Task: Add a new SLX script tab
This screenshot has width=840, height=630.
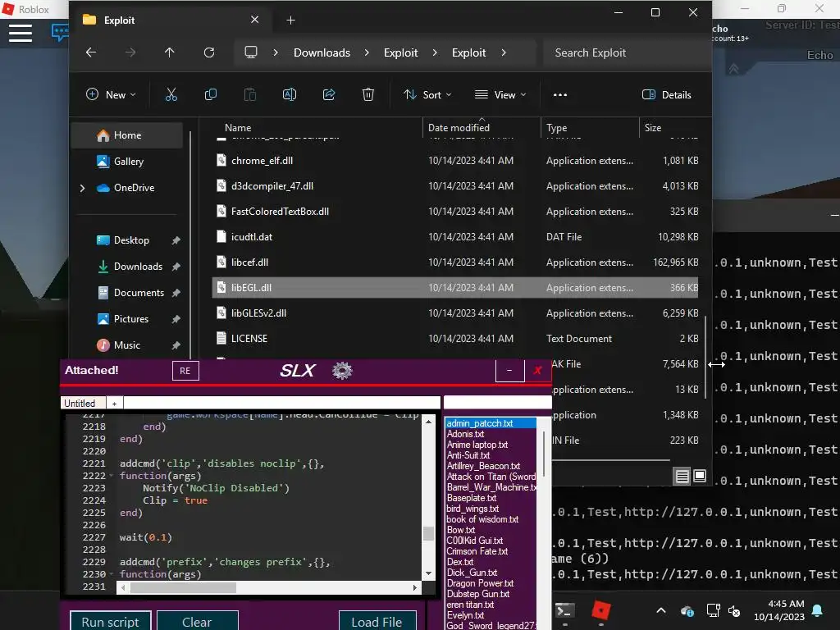Action: (x=114, y=404)
